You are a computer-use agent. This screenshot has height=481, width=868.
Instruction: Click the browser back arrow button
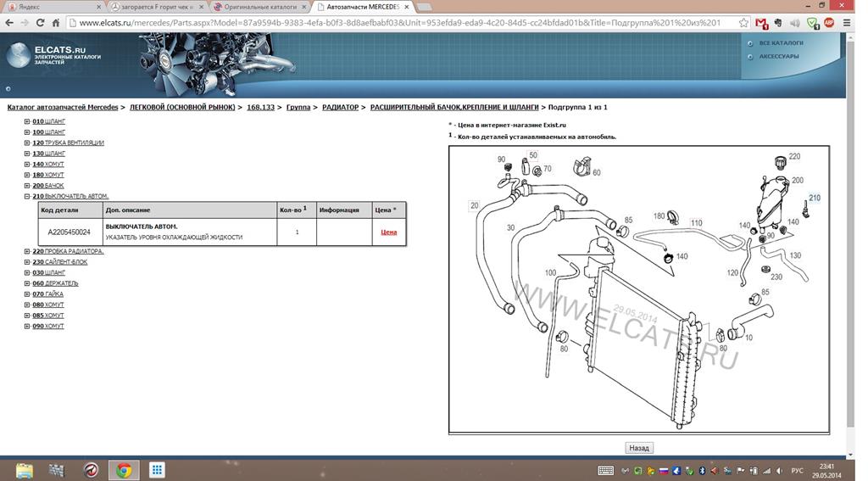tap(10, 23)
